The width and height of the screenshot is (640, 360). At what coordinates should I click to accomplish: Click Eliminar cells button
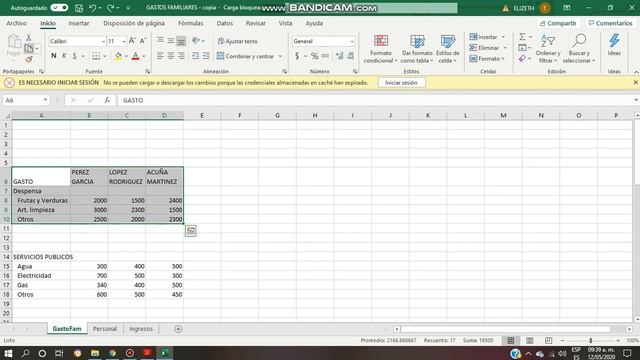point(484,48)
